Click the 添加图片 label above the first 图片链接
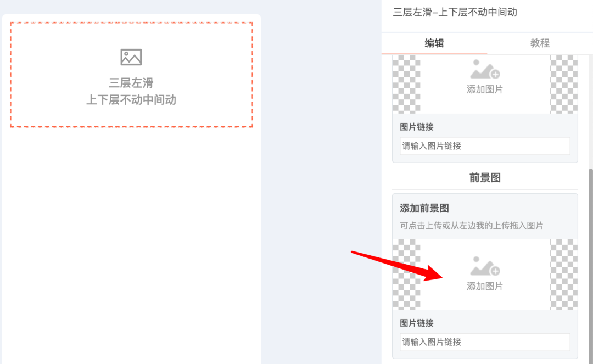 pyautogui.click(x=485, y=89)
